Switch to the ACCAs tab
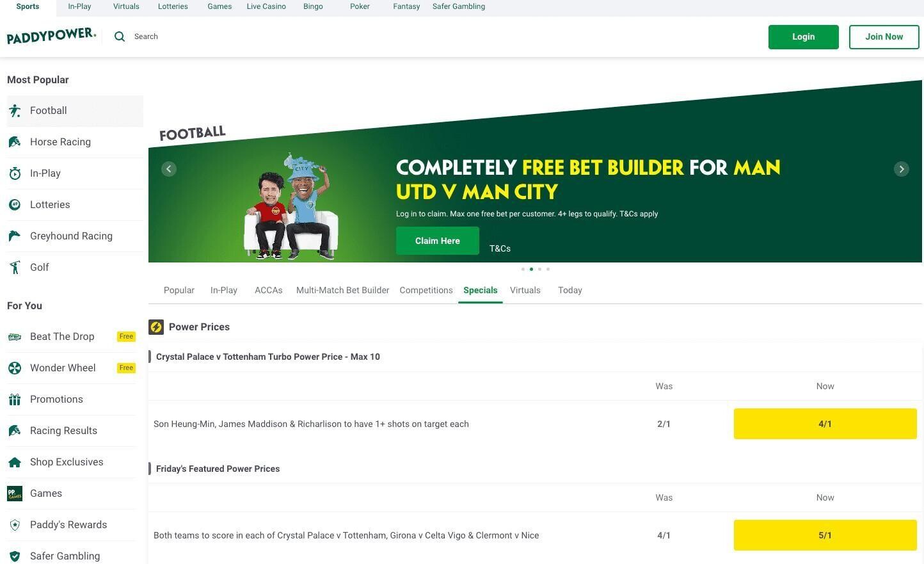This screenshot has width=924, height=564. (x=269, y=291)
